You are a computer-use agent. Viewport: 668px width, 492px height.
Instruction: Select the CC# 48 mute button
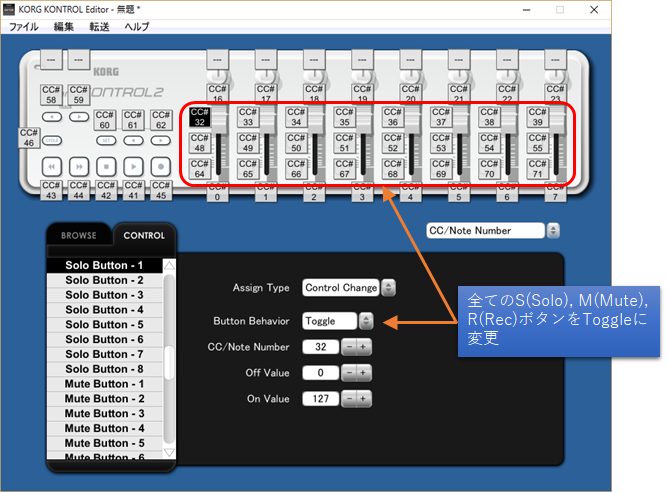coord(200,148)
